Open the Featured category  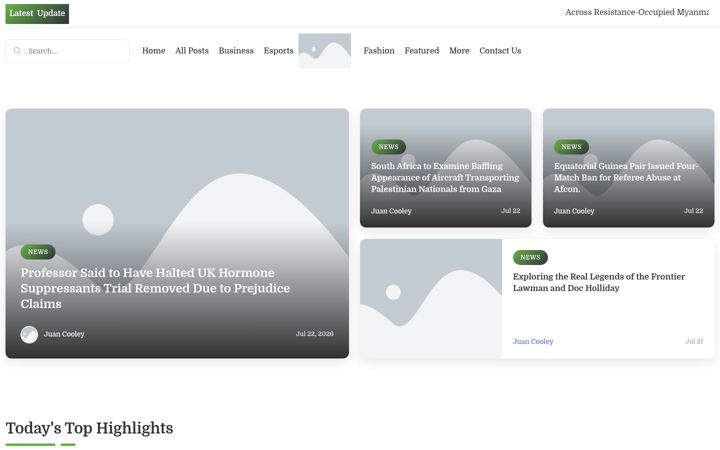click(x=422, y=51)
